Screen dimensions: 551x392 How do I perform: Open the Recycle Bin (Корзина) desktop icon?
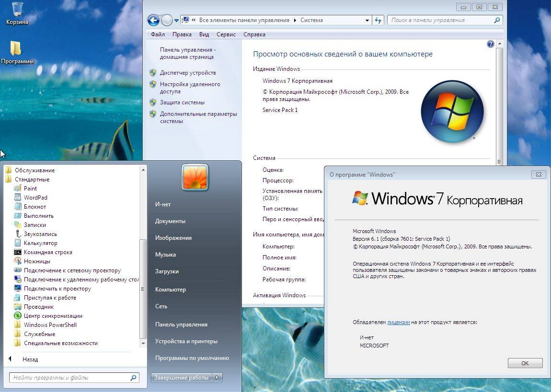(x=17, y=13)
